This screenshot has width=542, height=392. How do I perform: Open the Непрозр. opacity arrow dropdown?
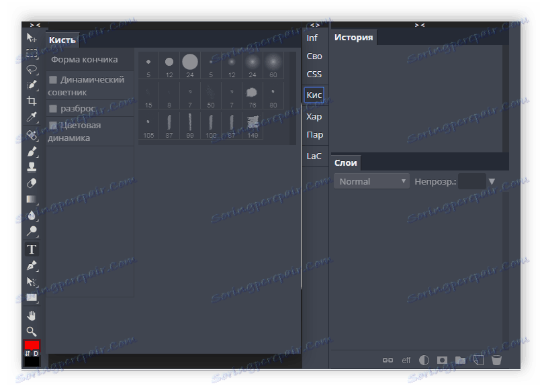point(492,181)
